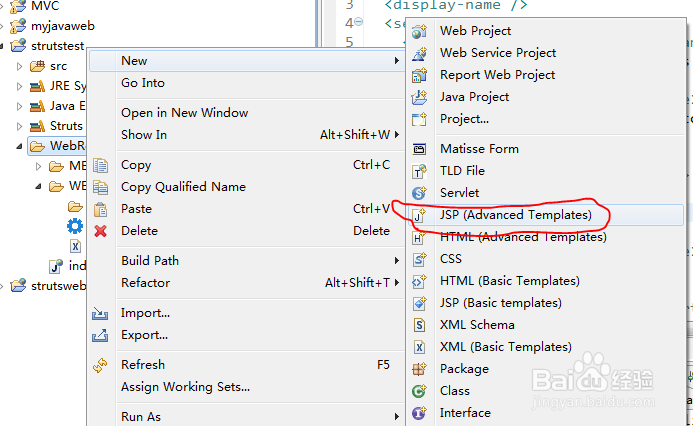693x426 pixels.
Task: Click the JSP Basic templates icon
Action: (x=419, y=303)
